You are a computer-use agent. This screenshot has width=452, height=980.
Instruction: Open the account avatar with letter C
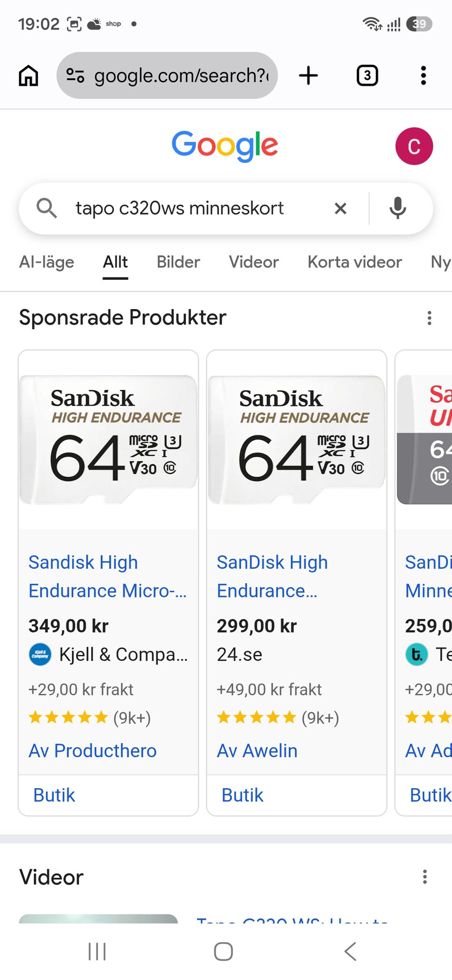(x=414, y=146)
